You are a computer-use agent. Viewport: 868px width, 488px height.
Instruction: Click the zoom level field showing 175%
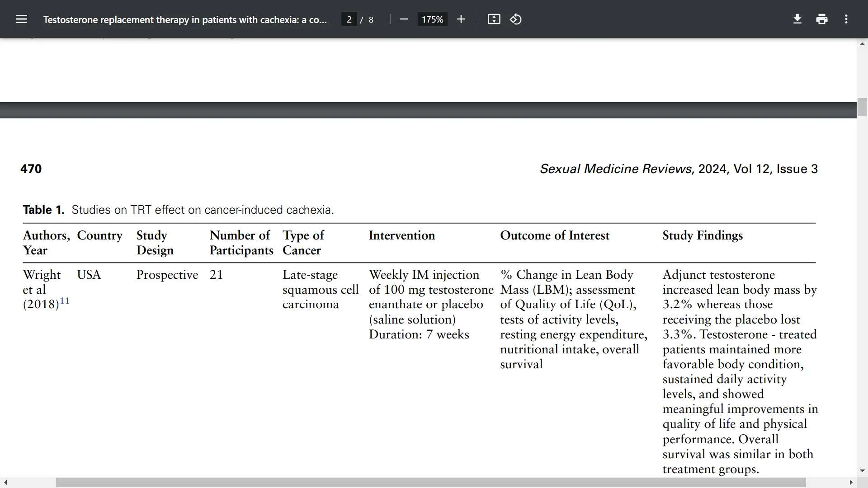point(432,19)
